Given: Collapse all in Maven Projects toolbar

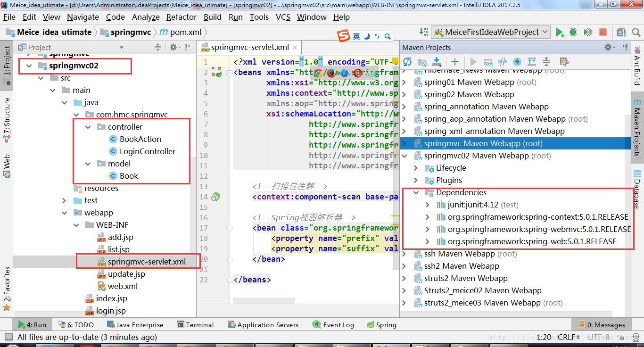Looking at the screenshot, I should coord(546,62).
